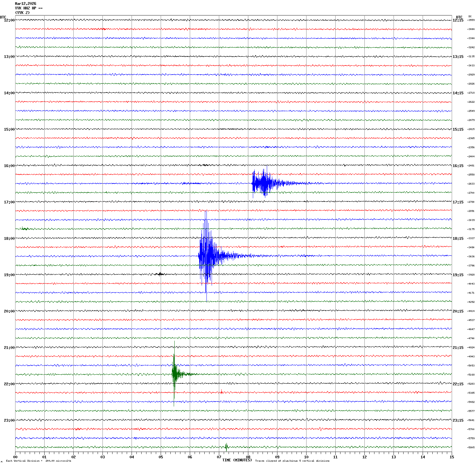Viewport: 476px width, 465px height.
Task: Select the blue 16:30 trace earthquake signal
Action: [x=263, y=183]
